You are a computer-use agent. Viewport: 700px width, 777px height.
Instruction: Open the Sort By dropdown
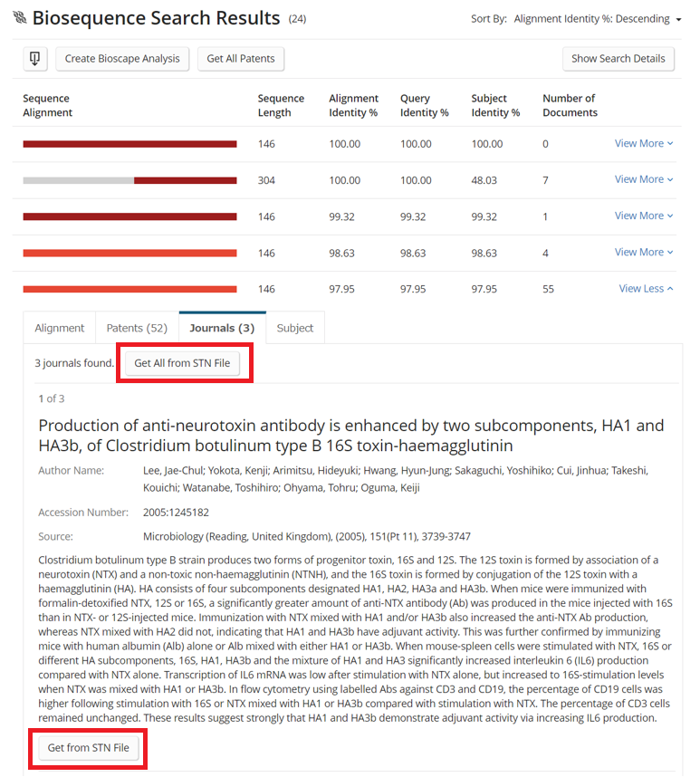(598, 19)
